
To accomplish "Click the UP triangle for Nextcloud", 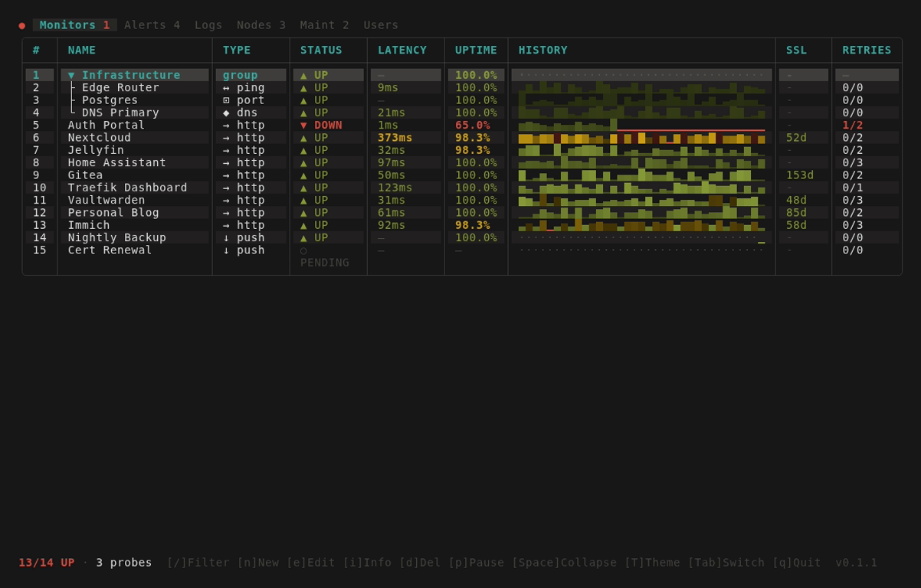I will 304,138.
